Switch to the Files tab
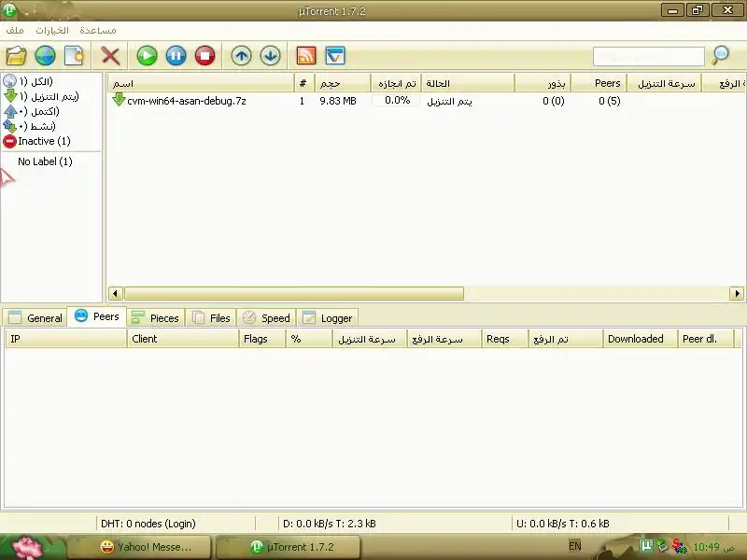Image resolution: width=747 pixels, height=560 pixels. point(211,317)
